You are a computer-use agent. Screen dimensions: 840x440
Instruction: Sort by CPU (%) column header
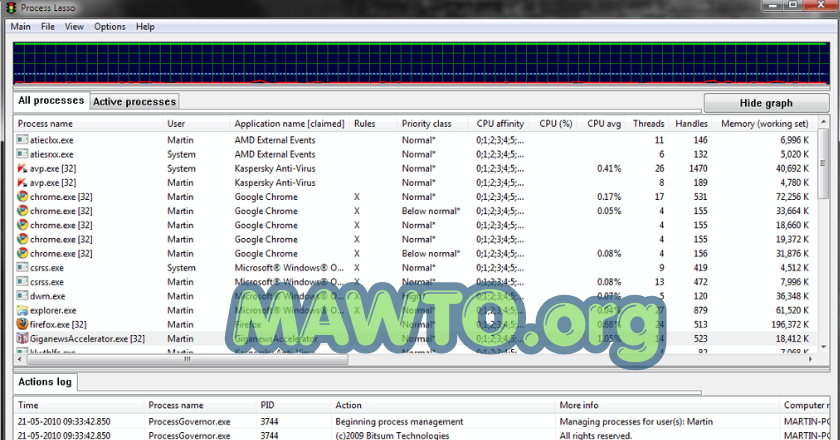click(x=553, y=124)
